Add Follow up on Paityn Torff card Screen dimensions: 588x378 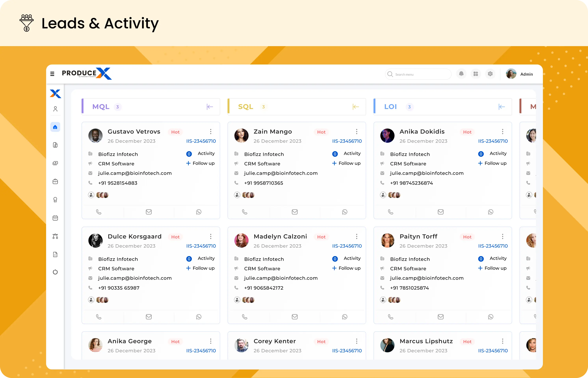pyautogui.click(x=492, y=268)
